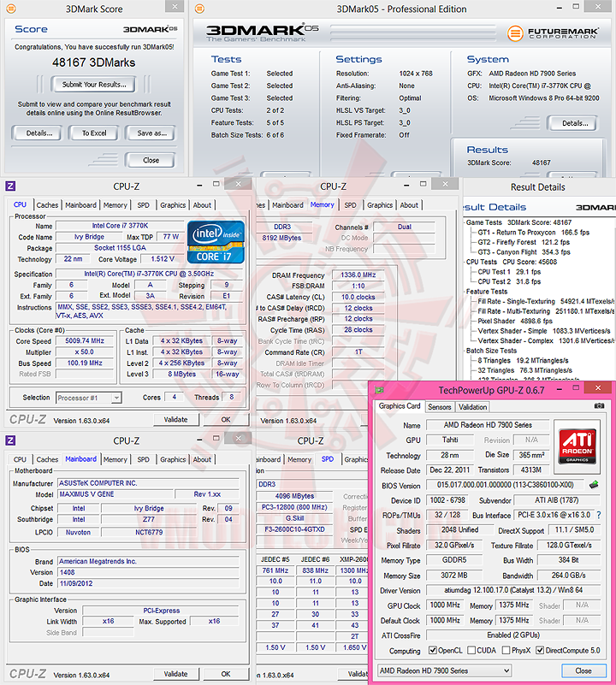
Task: Click To Excel button in 3DMark Score
Action: pyautogui.click(x=93, y=133)
